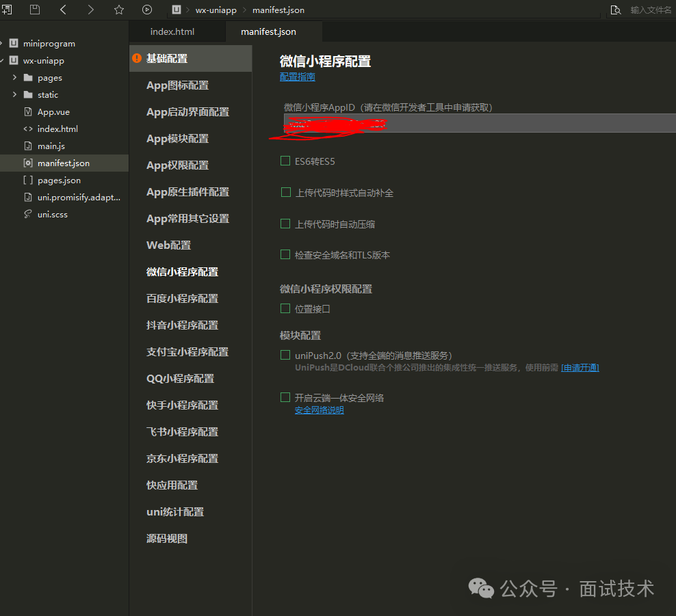Expand the miniprogram project node
Viewport: 676px width, 616px height.
tap(1, 43)
